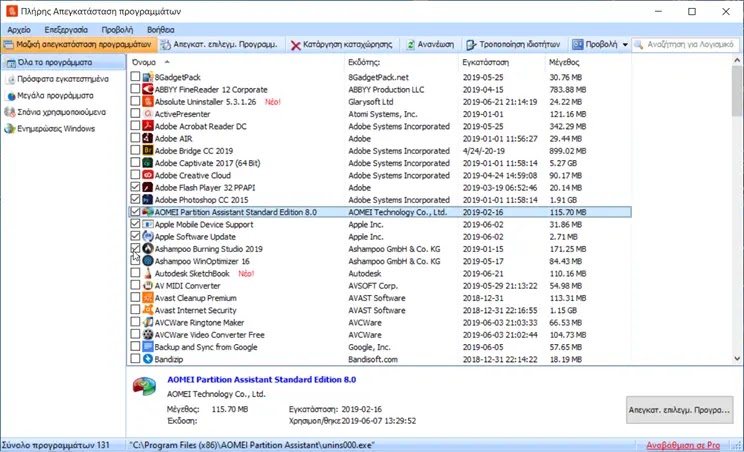This screenshot has height=452, width=744.
Task: Uncheck the AOMEI Partition Assistant checkbox
Action: [135, 212]
